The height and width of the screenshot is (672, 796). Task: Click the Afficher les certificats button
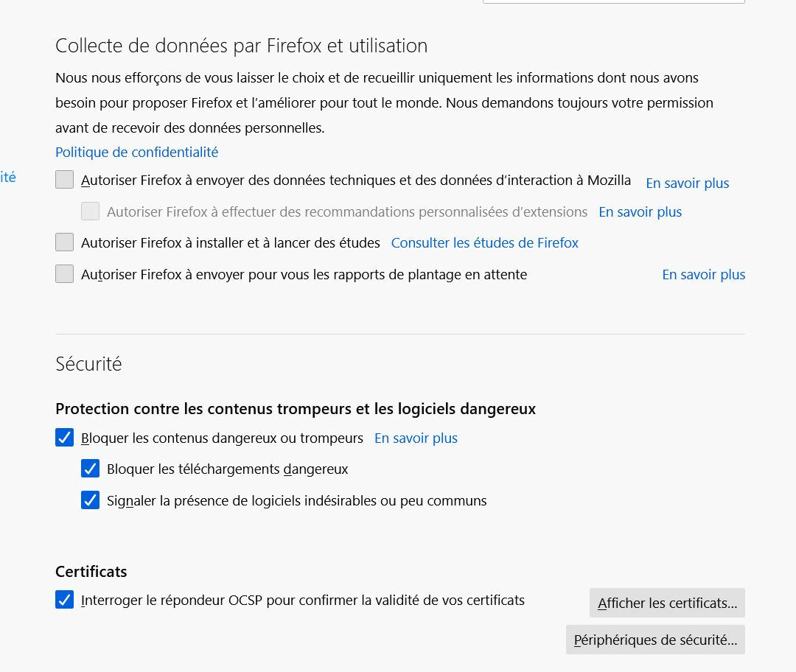click(667, 603)
